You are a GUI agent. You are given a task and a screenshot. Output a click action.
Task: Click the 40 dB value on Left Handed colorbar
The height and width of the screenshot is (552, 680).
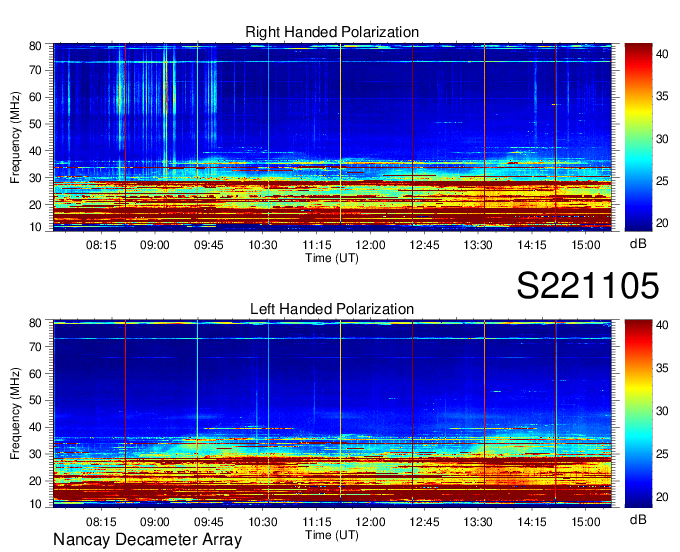tap(662, 325)
